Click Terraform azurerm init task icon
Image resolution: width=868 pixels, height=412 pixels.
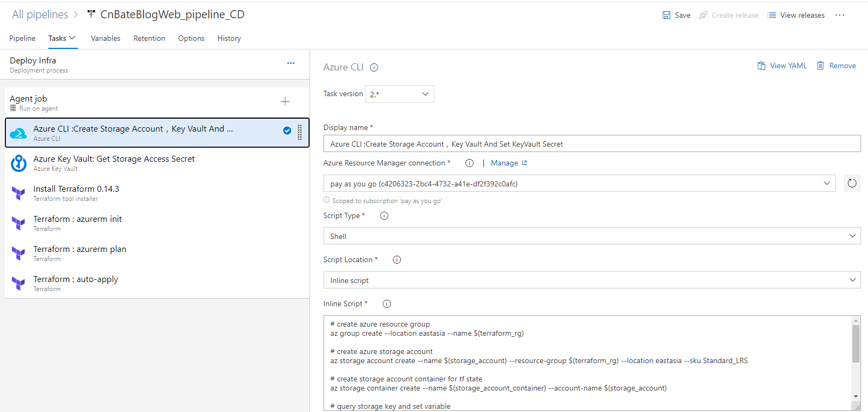click(x=19, y=223)
